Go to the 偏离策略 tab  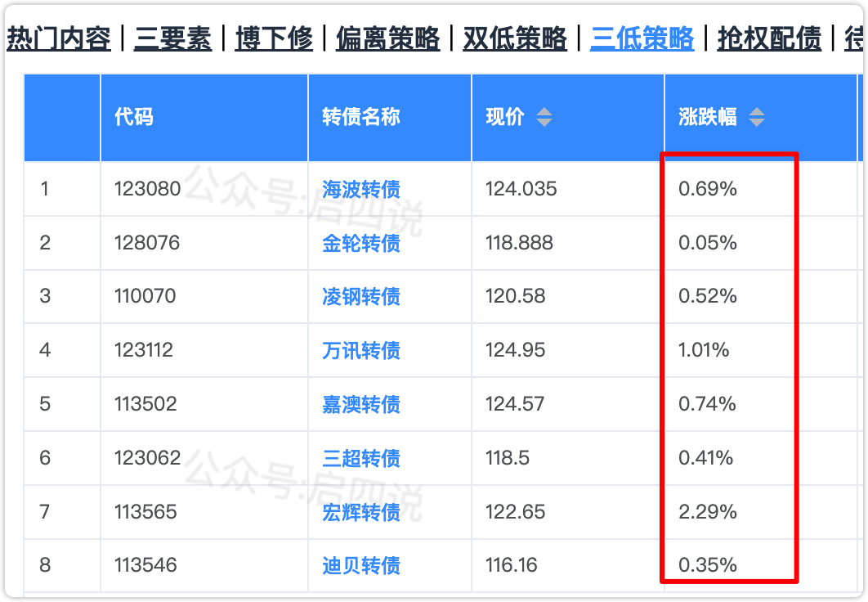point(387,38)
